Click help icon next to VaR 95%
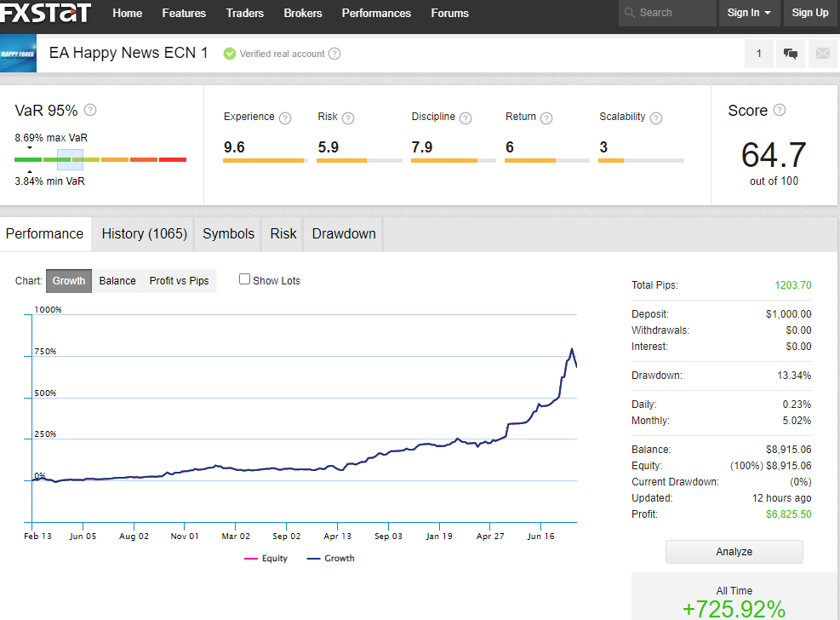 90,110
